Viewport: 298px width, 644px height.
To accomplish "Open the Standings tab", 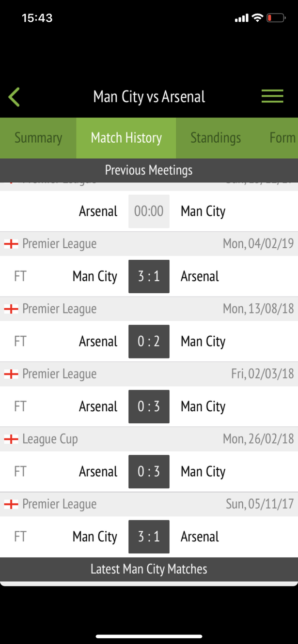I will coord(216,138).
